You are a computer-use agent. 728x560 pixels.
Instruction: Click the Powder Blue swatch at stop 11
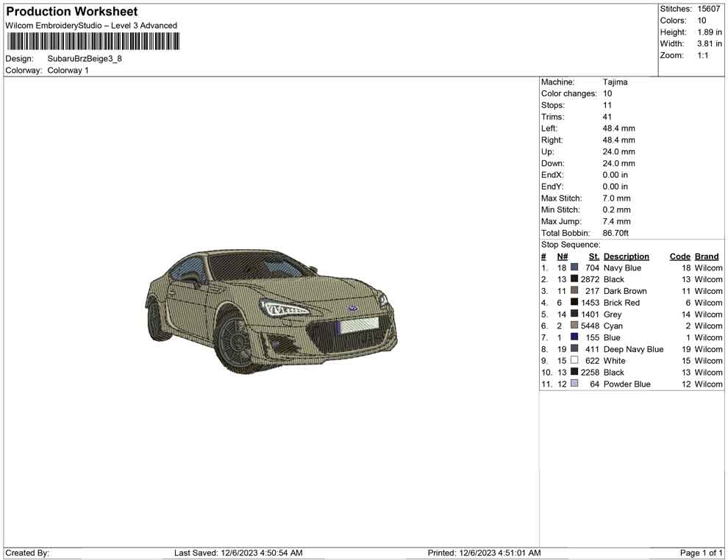tap(573, 384)
